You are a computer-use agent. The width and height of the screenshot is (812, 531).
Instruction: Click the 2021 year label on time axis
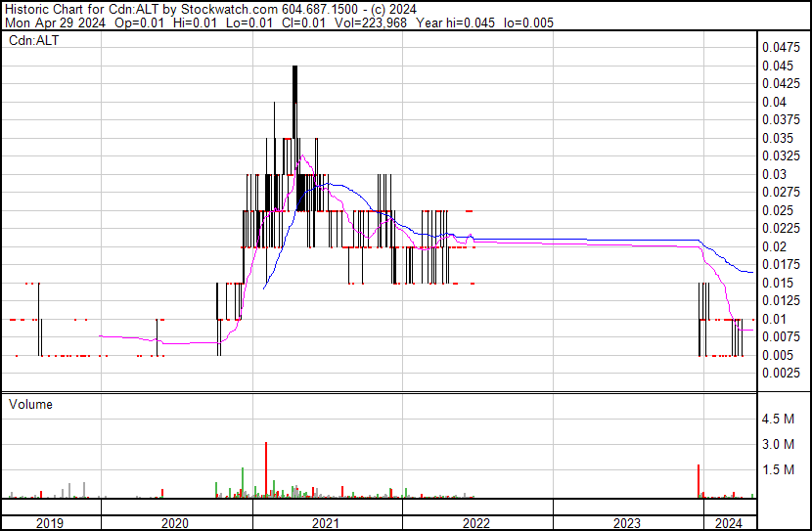click(x=327, y=523)
